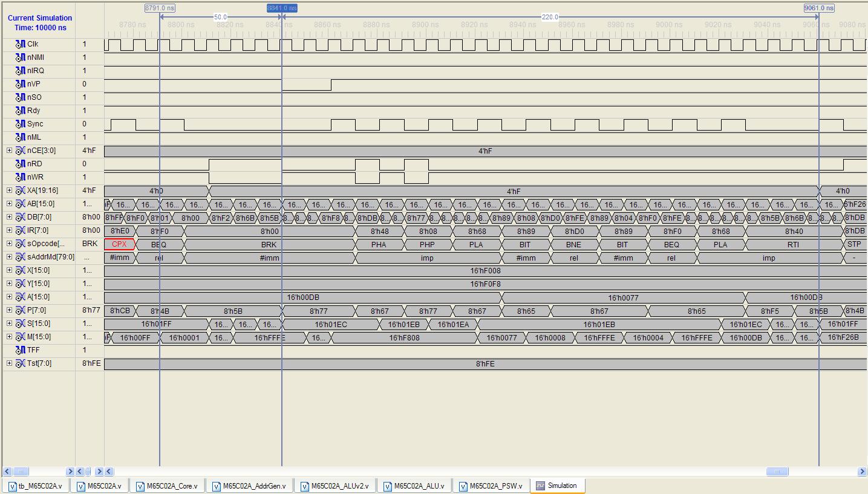Select the Clk signal icon
The image size is (868, 494).
[x=21, y=44]
